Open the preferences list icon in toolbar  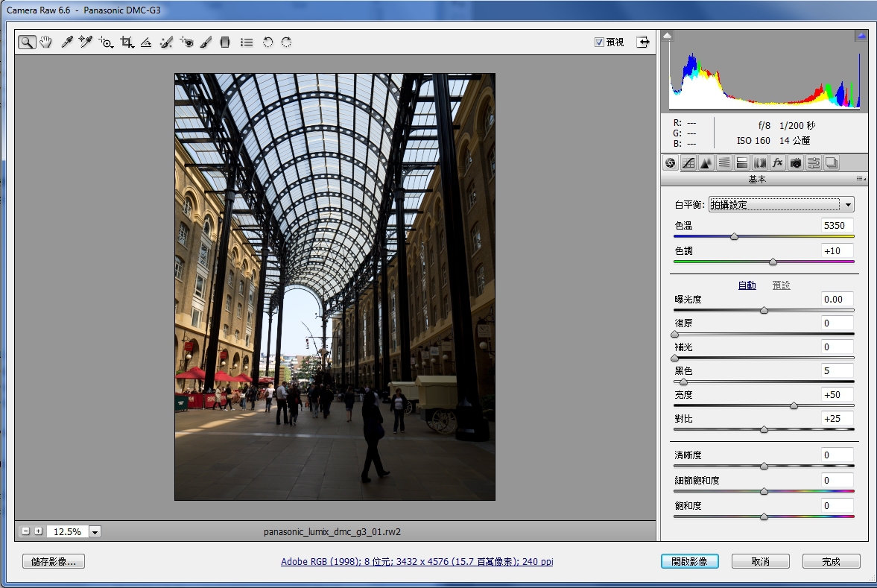pyautogui.click(x=247, y=42)
